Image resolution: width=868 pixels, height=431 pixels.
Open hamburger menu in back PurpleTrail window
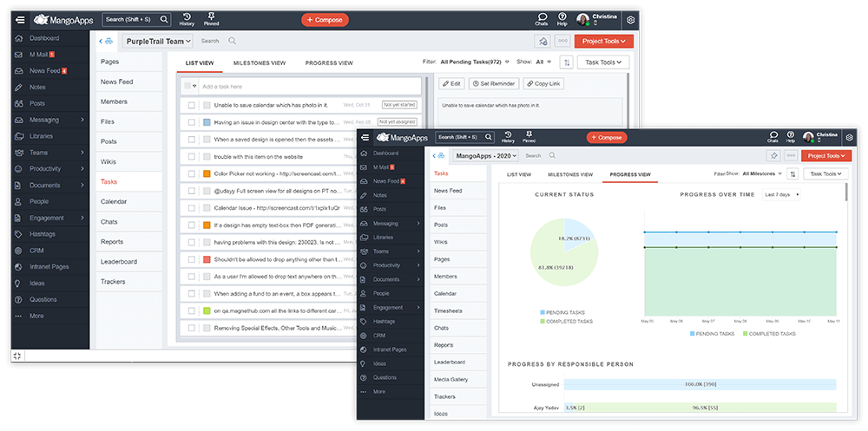21,20
